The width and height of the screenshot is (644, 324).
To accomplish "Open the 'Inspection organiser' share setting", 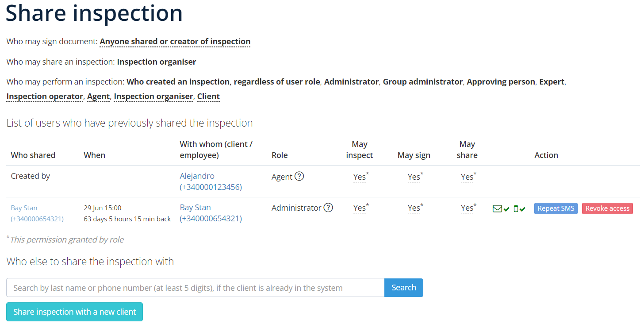I will click(x=157, y=62).
